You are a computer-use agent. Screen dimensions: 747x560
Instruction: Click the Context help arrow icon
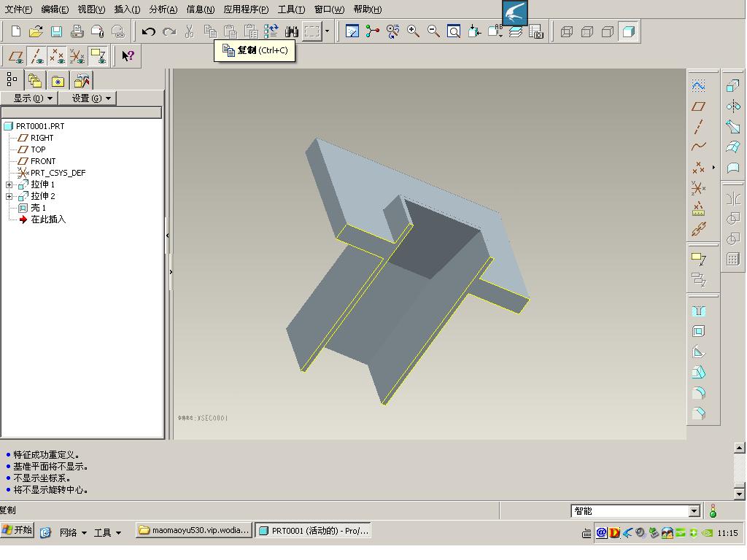click(128, 56)
